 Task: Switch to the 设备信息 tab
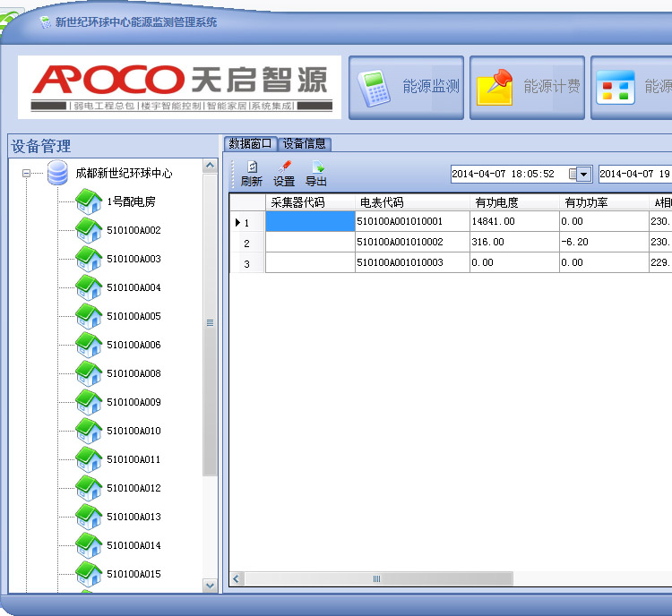point(305,143)
